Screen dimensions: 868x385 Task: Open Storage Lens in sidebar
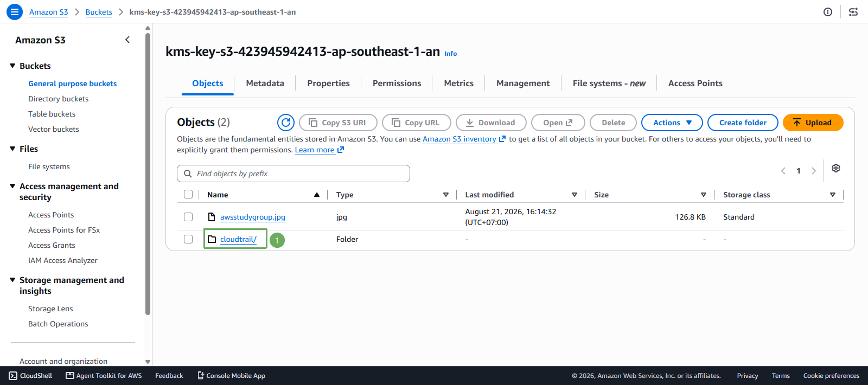pyautogui.click(x=50, y=309)
